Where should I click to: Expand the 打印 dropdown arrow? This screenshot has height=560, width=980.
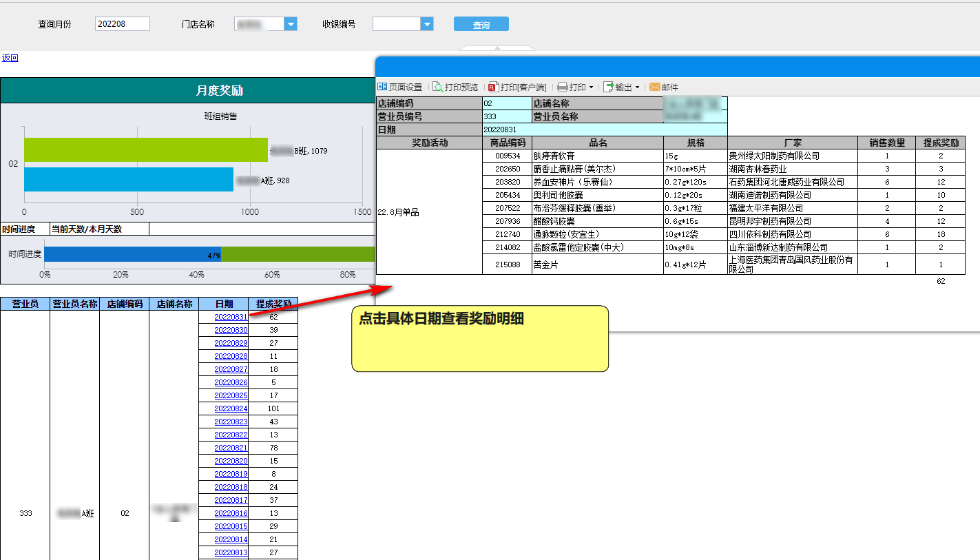click(591, 87)
